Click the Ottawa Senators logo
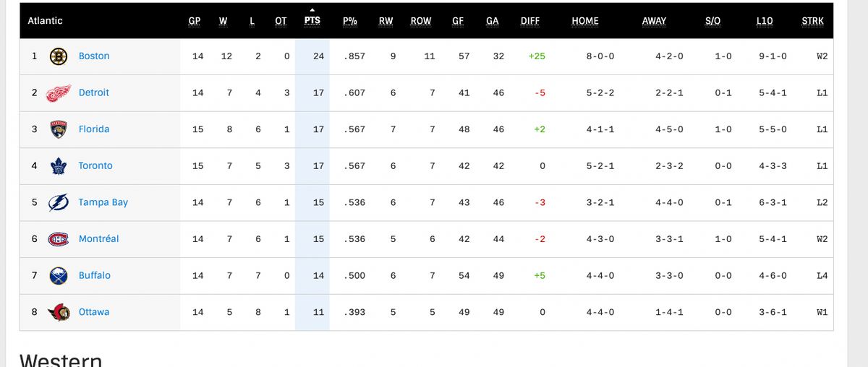This screenshot has height=367, width=868. click(x=59, y=312)
